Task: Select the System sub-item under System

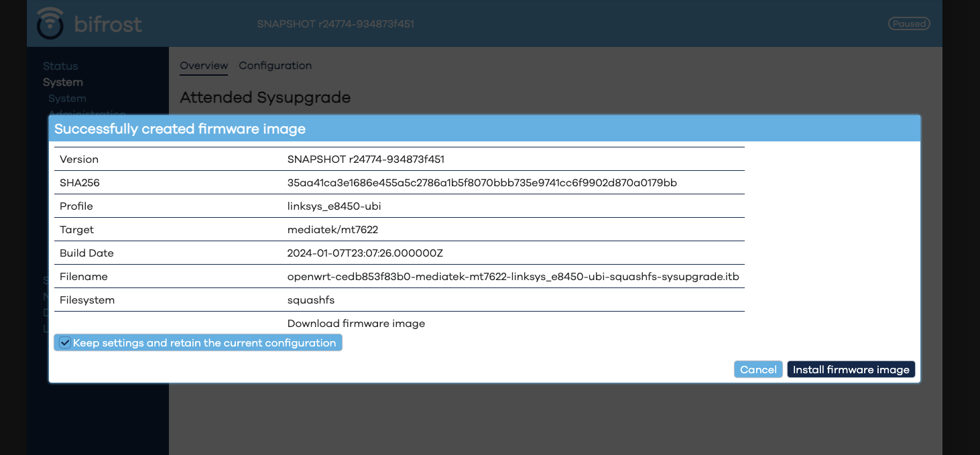Action: pyautogui.click(x=67, y=99)
